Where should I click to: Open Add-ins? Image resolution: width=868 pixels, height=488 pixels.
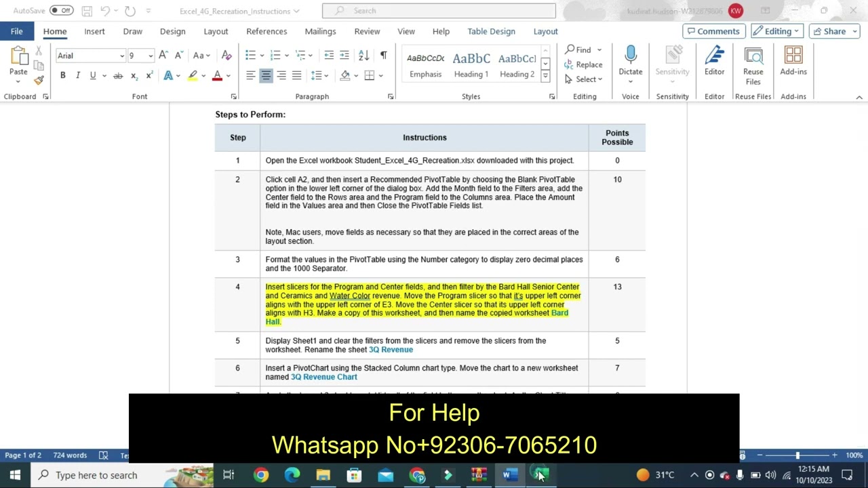pos(793,61)
